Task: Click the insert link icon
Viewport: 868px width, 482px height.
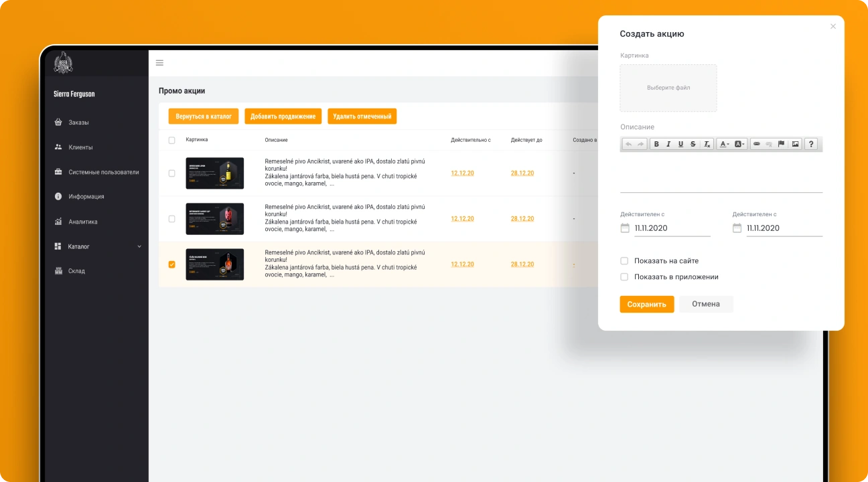Action: [757, 144]
